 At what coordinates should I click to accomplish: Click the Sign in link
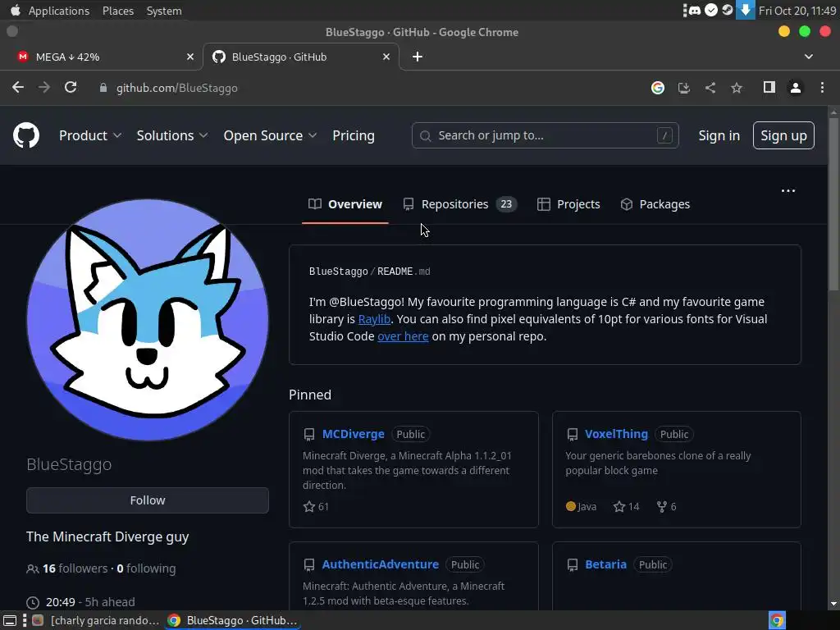pos(719,135)
